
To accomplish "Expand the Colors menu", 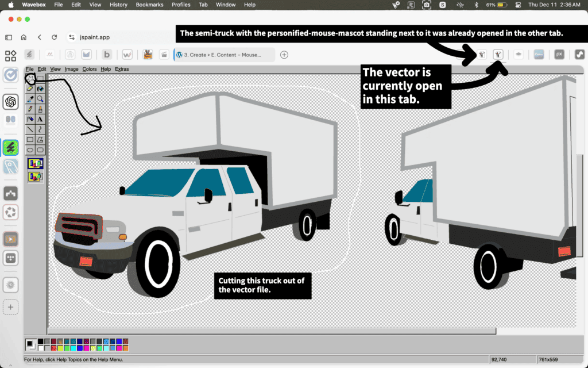I will [89, 69].
